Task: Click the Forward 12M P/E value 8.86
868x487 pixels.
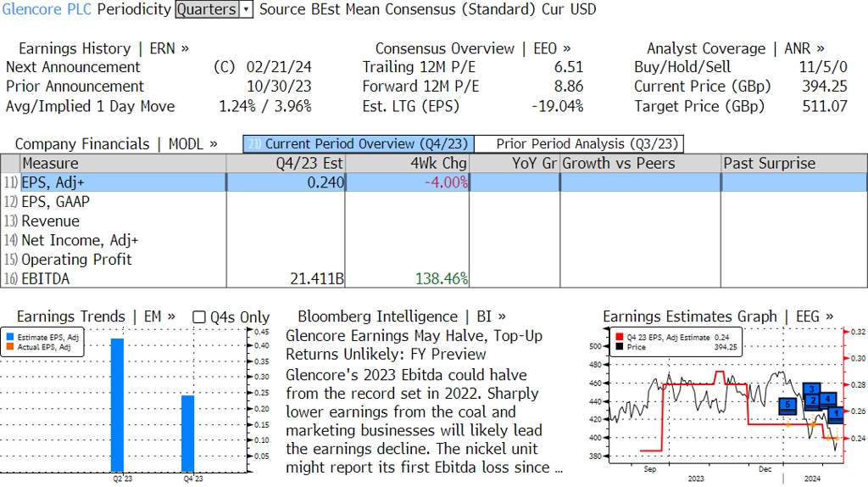Action: tap(569, 87)
